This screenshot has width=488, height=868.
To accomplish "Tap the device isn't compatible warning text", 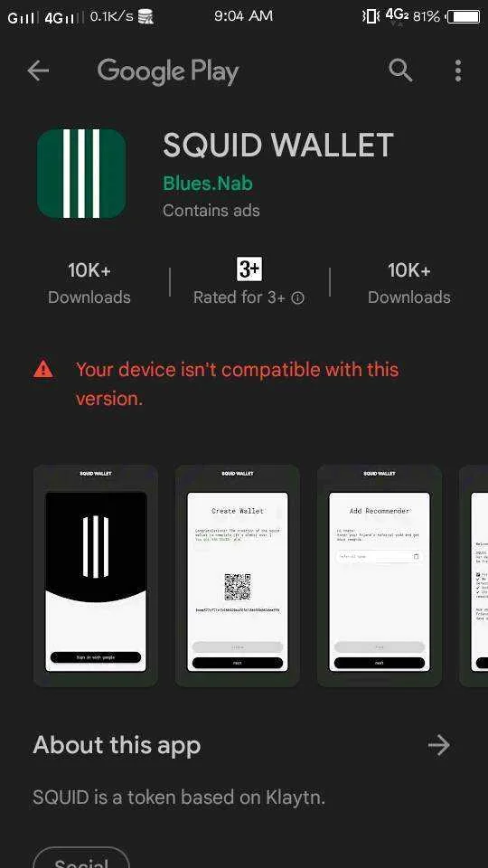I will click(x=238, y=383).
